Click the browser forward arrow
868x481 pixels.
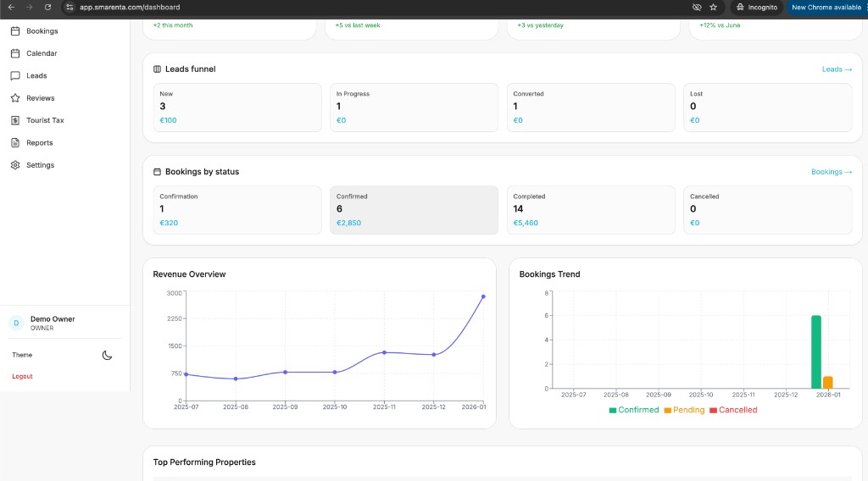30,7
